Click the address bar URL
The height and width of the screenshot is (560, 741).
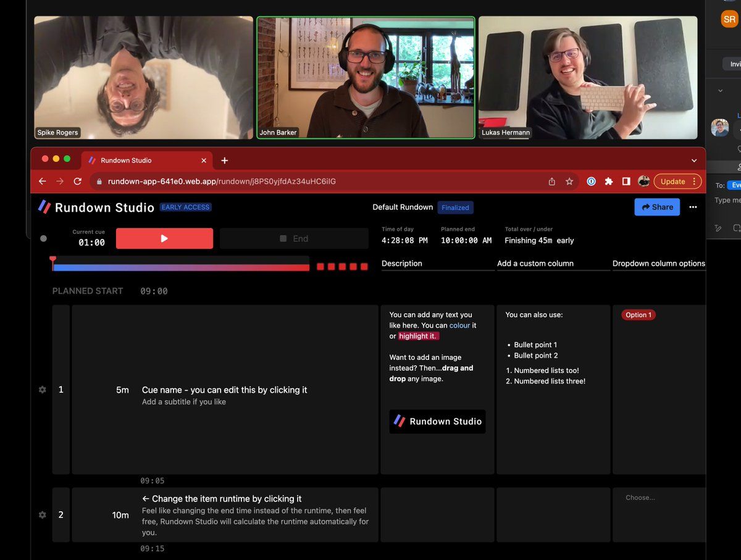[222, 182]
